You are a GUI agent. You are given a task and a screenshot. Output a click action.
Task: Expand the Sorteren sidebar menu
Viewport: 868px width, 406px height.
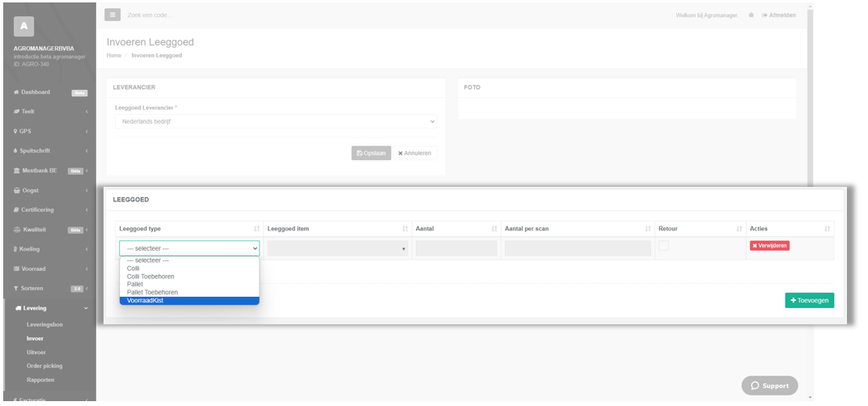coord(50,289)
